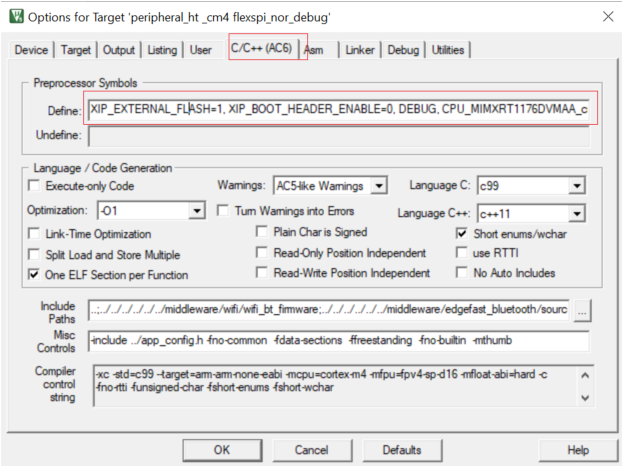
Task: Close the Options for Target dialog
Action: [x=606, y=16]
